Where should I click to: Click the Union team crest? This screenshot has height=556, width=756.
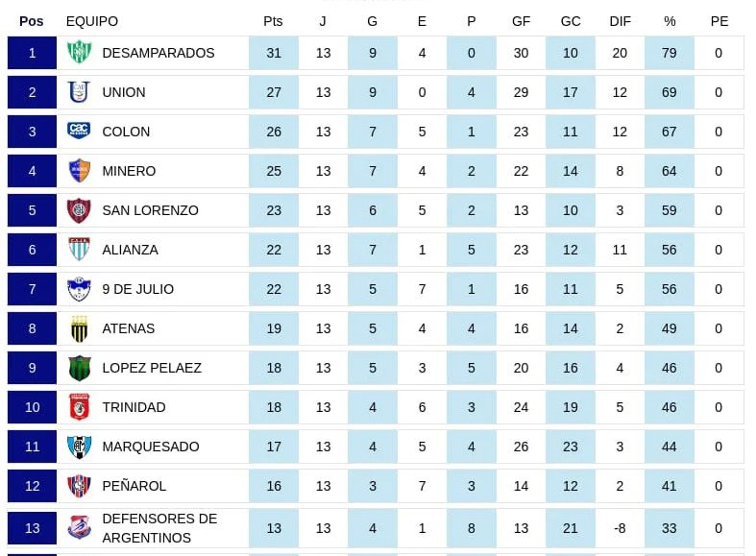coord(79,92)
